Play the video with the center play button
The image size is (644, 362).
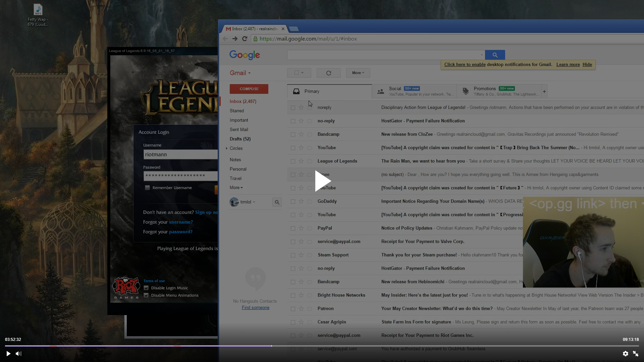tap(323, 181)
